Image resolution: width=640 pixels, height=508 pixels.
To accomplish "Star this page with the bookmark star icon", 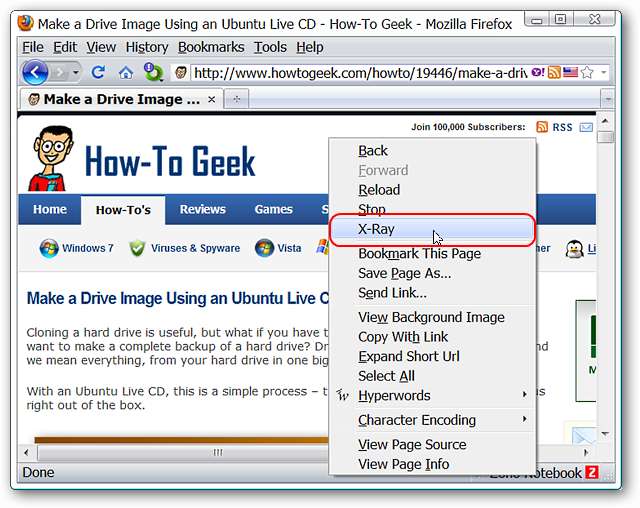I will [587, 72].
